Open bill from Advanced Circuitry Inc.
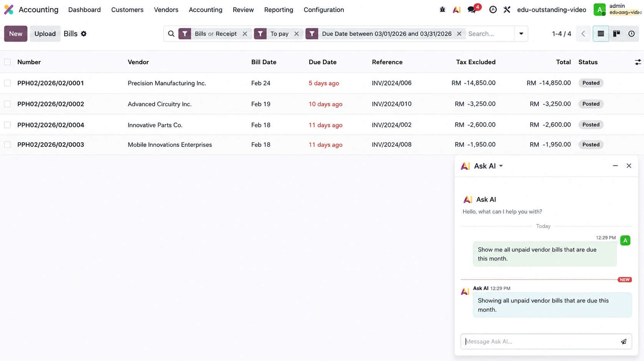Screen dimensions: 644x361 click(159, 104)
